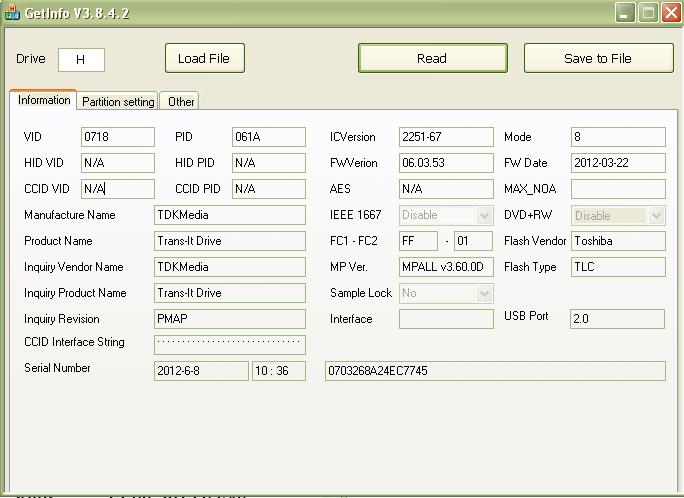
Task: Click the IEEE 1667 label
Action: pyautogui.click(x=356, y=215)
